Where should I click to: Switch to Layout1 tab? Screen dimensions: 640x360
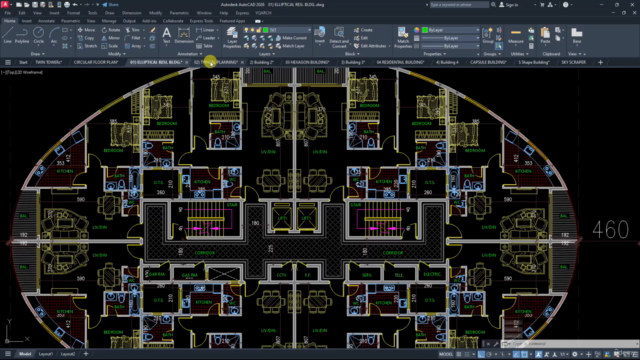click(x=46, y=354)
